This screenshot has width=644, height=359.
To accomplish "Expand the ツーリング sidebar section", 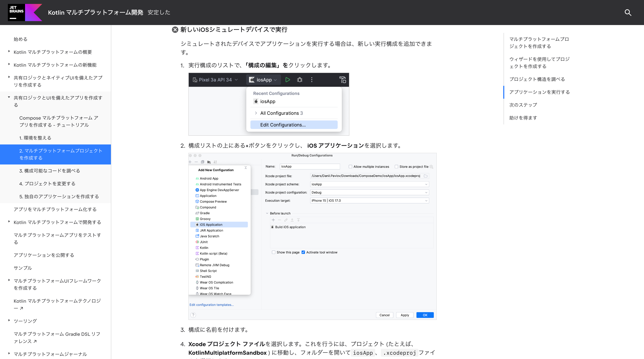I will 9,321.
